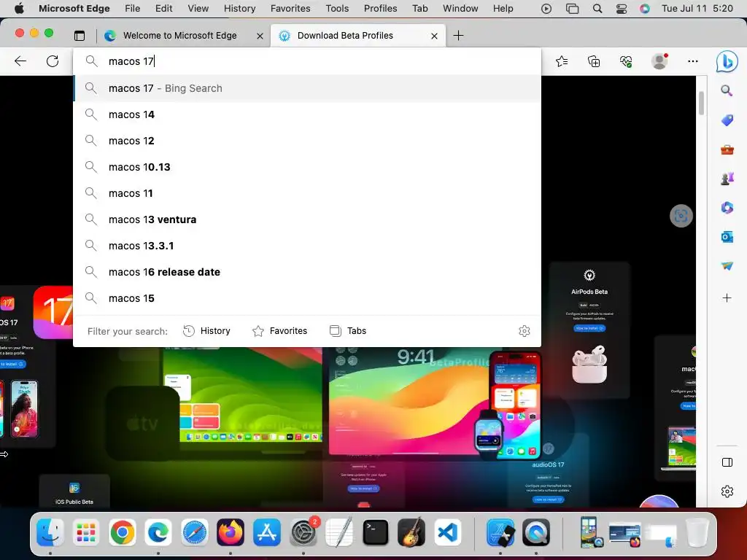The height and width of the screenshot is (560, 747).
Task: Click the AirPods Beta 'How to install' button
Action: pos(589,328)
